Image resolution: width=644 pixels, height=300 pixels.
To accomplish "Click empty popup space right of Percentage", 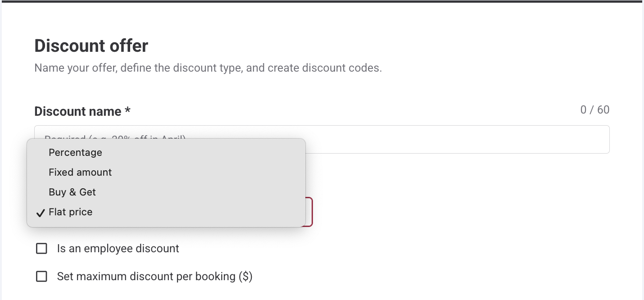I will [203, 153].
